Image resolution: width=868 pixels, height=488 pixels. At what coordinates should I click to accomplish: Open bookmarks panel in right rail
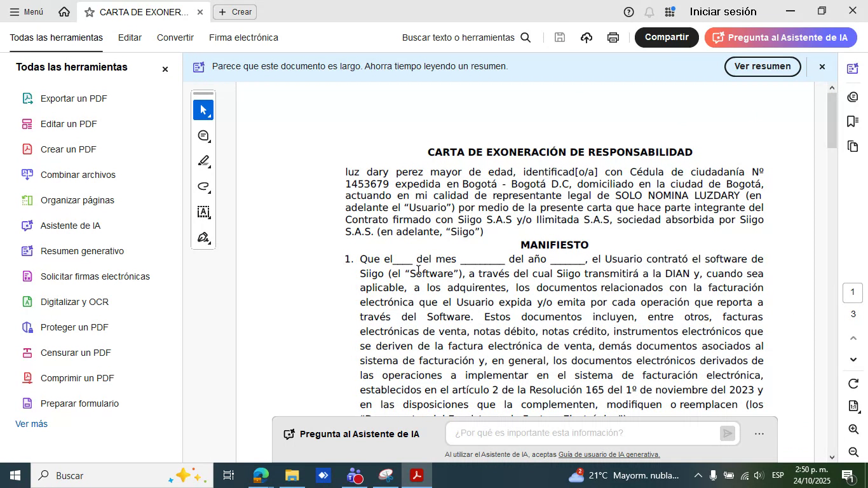(x=853, y=121)
